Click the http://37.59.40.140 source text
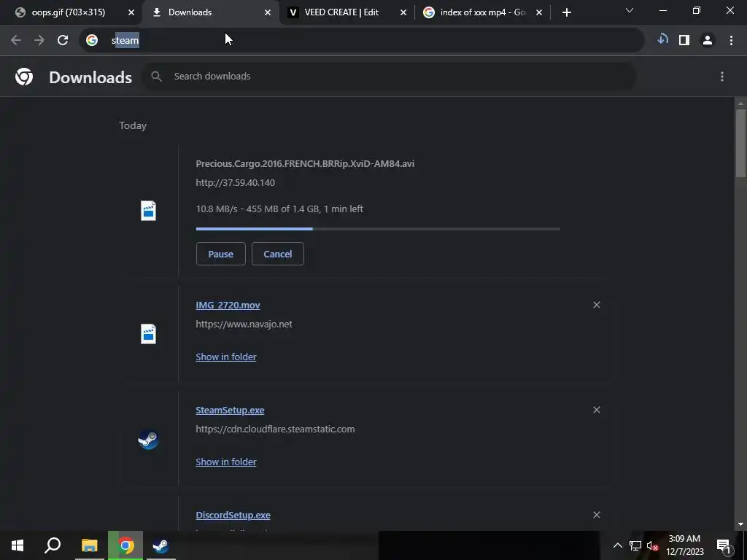747x560 pixels. point(236,183)
